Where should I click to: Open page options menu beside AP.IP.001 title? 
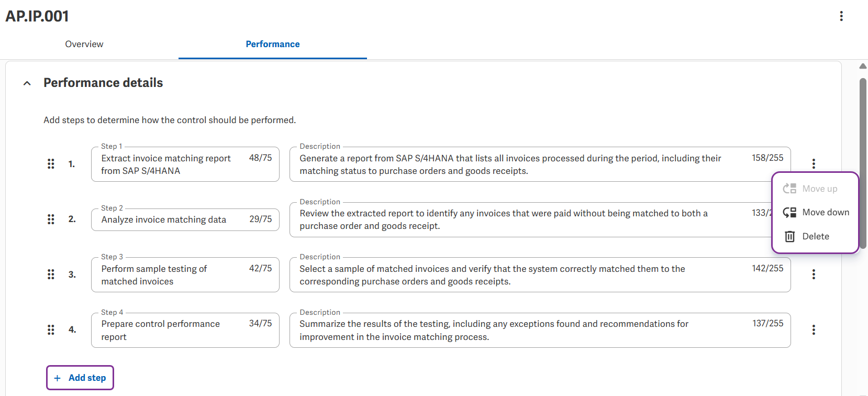841,16
